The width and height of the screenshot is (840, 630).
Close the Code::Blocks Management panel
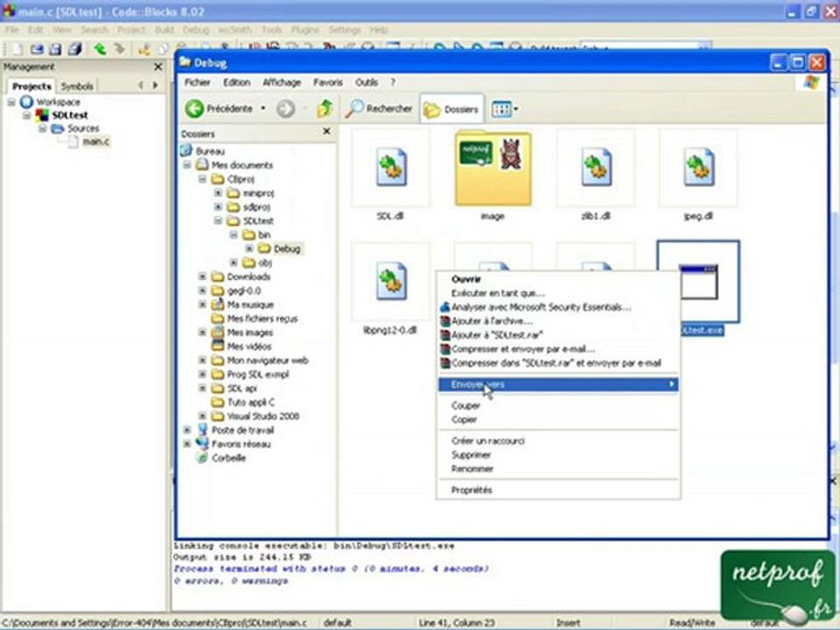click(x=158, y=67)
